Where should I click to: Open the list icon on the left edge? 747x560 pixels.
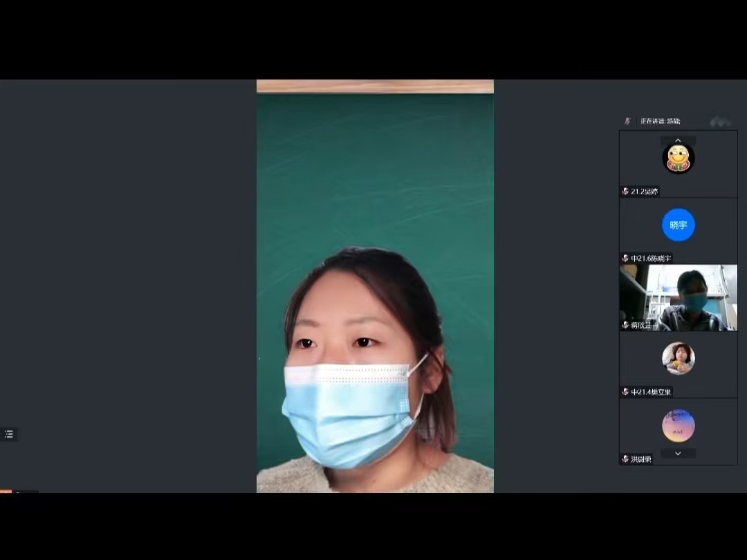pos(9,434)
